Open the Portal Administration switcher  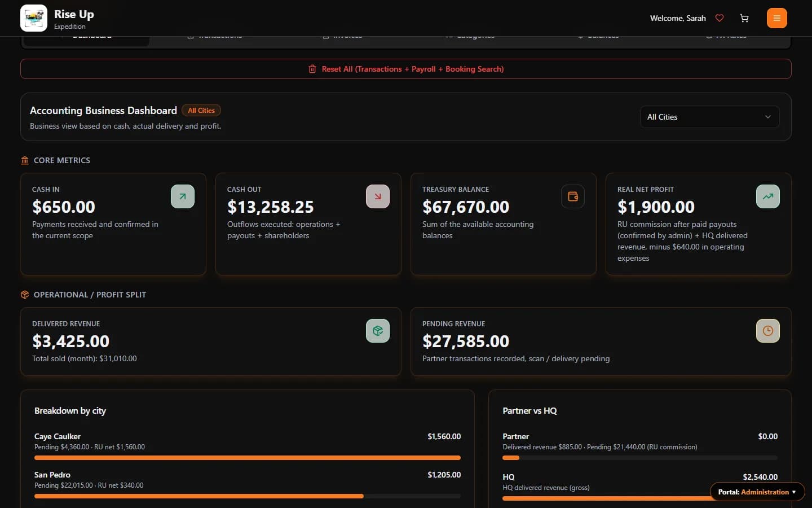pos(757,492)
